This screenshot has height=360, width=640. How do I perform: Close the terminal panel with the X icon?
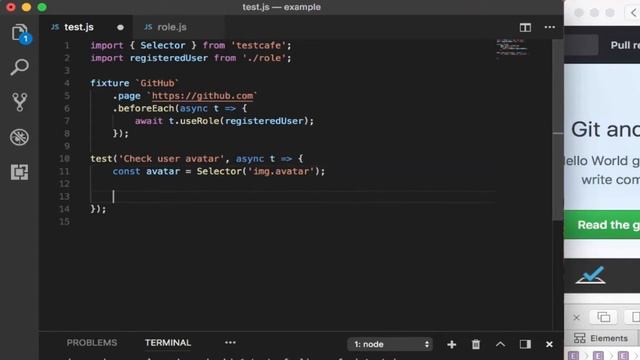point(549,344)
